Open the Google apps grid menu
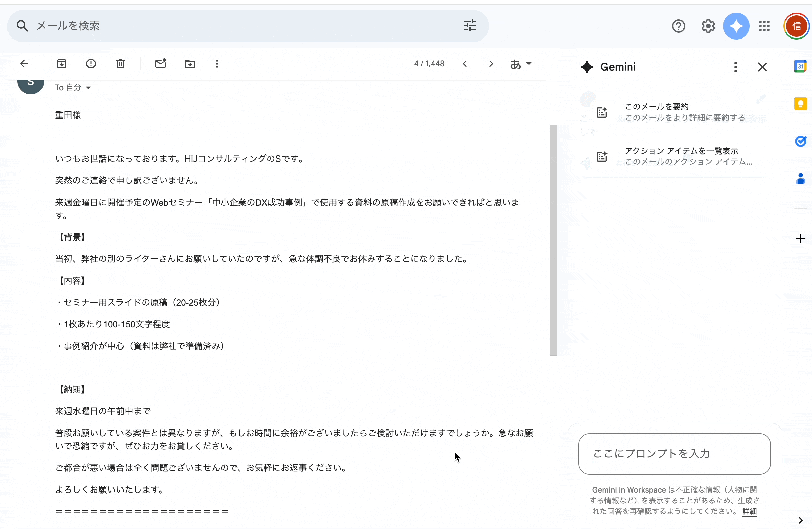 tap(764, 26)
